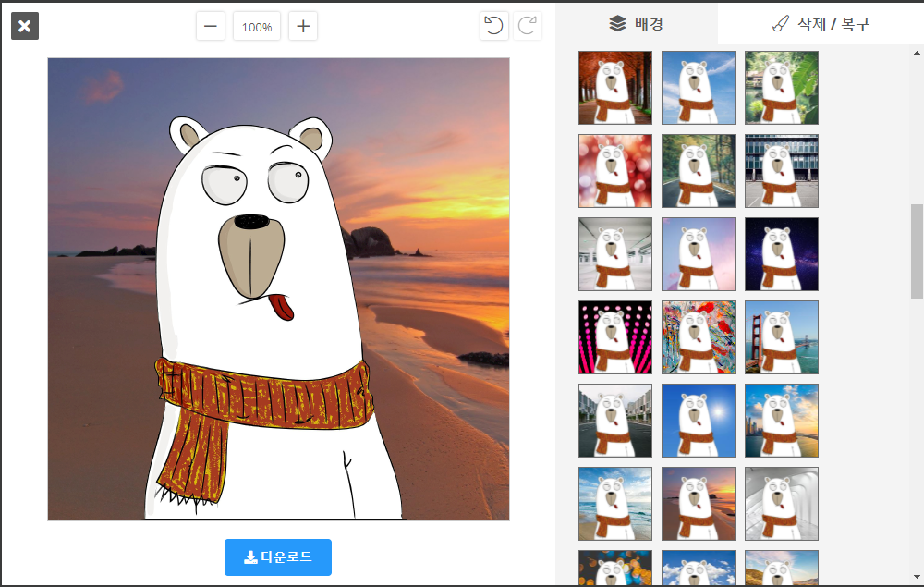Click the 100% zoom level field
This screenshot has width=924, height=587.
click(257, 27)
